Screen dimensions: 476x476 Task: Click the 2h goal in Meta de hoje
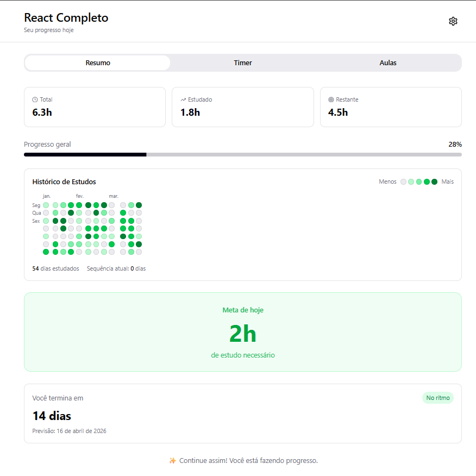click(x=243, y=333)
